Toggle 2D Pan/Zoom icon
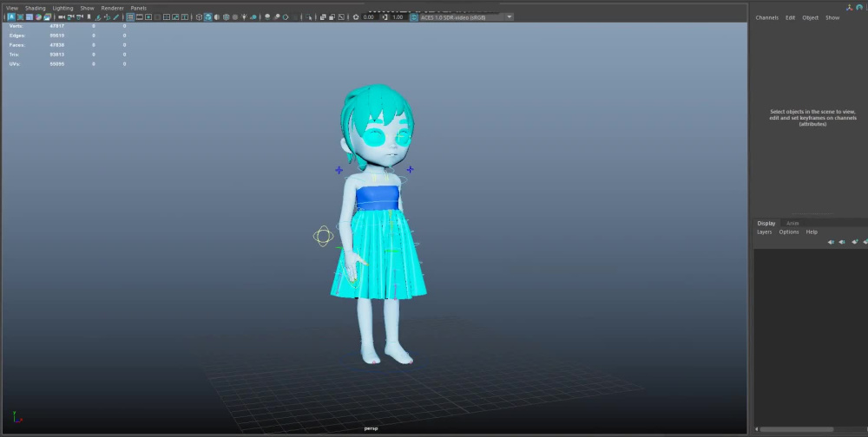868x437 pixels. pos(108,17)
